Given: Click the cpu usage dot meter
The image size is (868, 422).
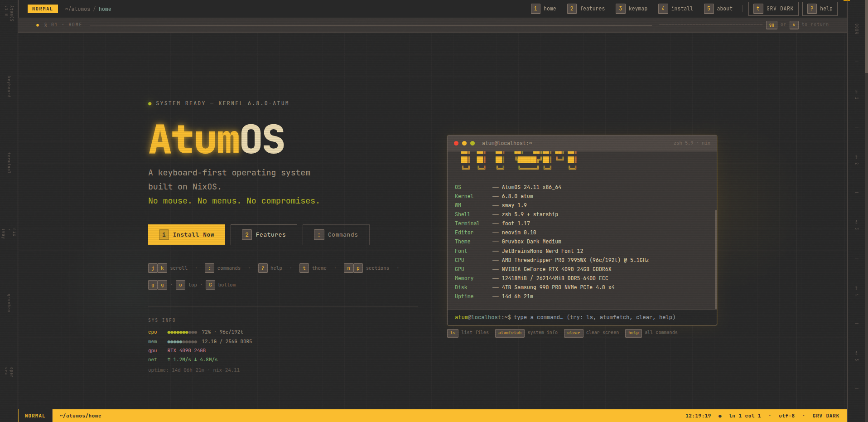Looking at the screenshot, I should coord(182,332).
